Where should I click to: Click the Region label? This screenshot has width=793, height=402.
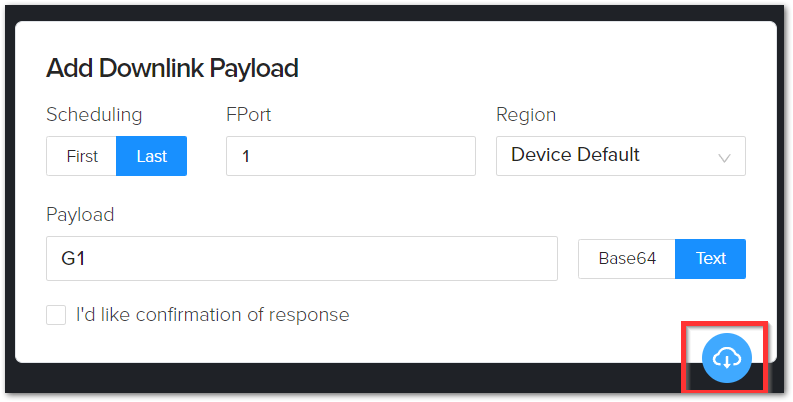tap(526, 115)
